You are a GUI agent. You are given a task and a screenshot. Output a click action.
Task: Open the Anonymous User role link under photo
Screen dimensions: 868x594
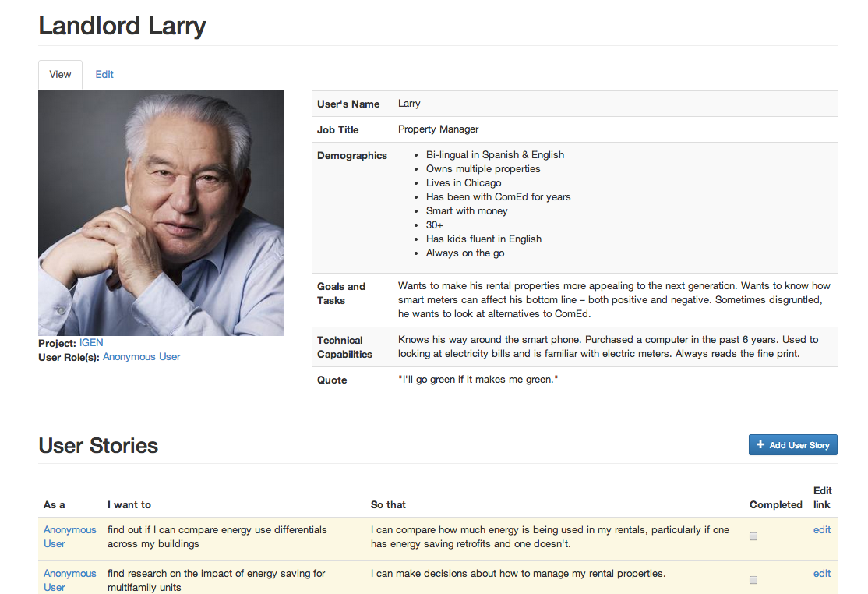click(x=141, y=357)
